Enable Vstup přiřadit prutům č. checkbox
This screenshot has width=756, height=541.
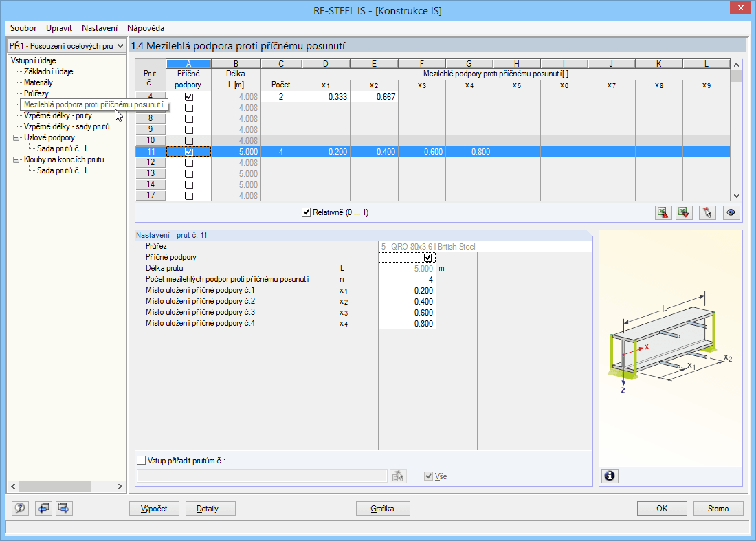pyautogui.click(x=142, y=461)
